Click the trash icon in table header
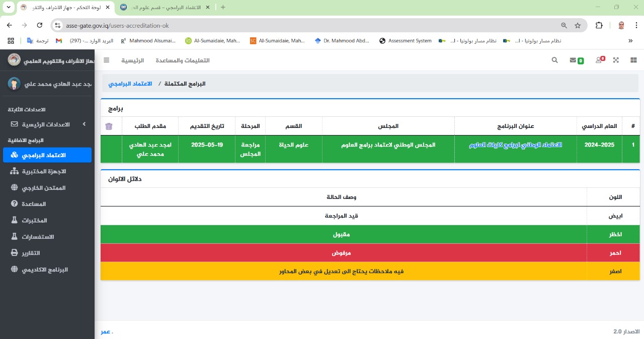Image resolution: width=644 pixels, height=339 pixels. pyautogui.click(x=109, y=126)
